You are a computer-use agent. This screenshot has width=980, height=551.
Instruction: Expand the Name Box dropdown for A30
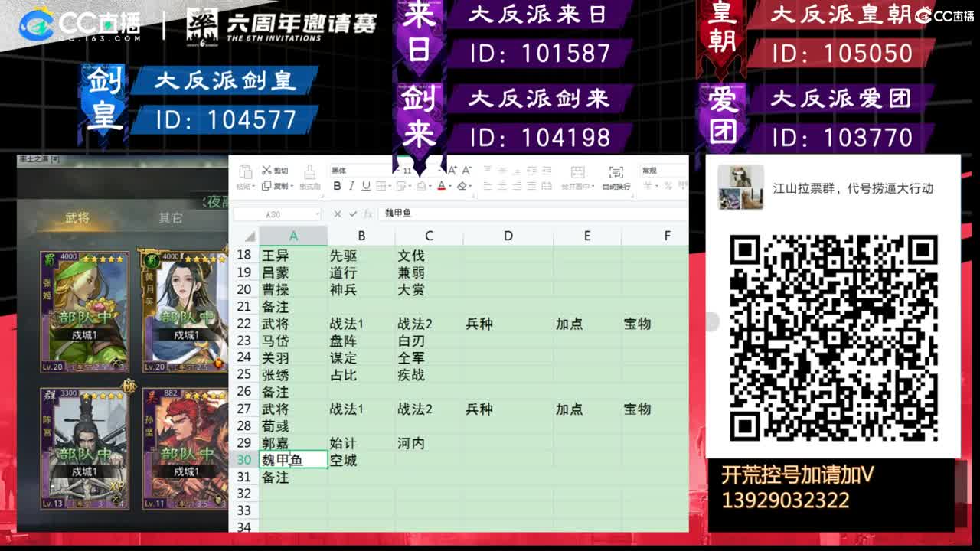317,215
